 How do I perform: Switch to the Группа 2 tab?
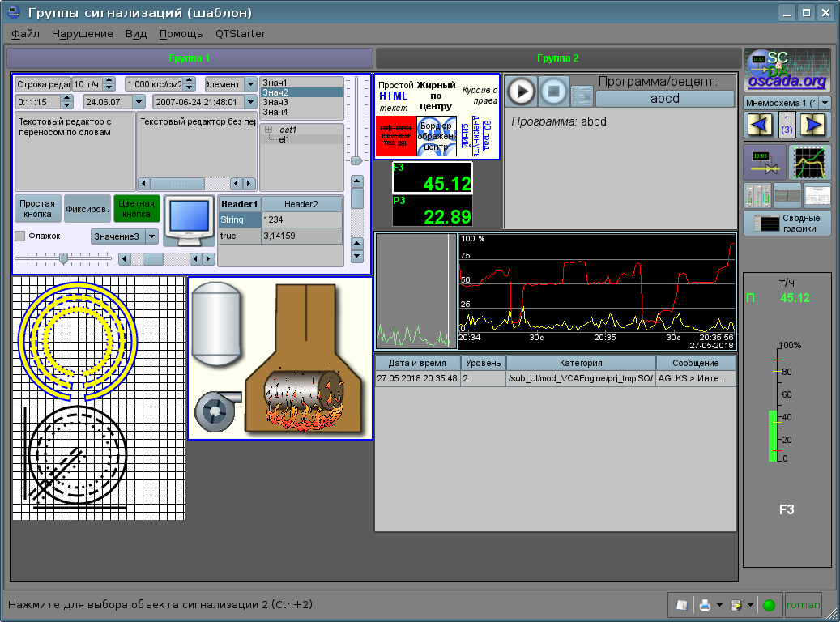[557, 58]
